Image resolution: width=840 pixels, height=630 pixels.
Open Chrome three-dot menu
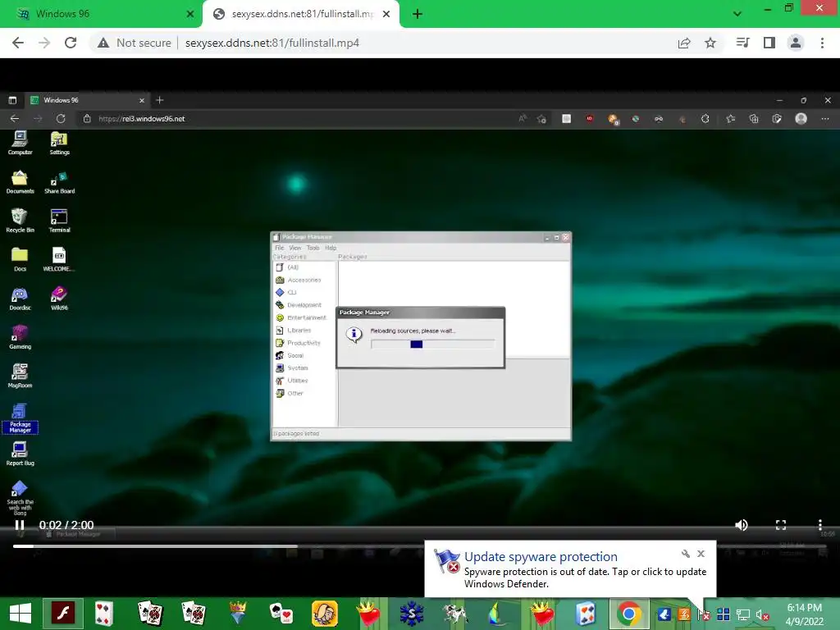[822, 43]
